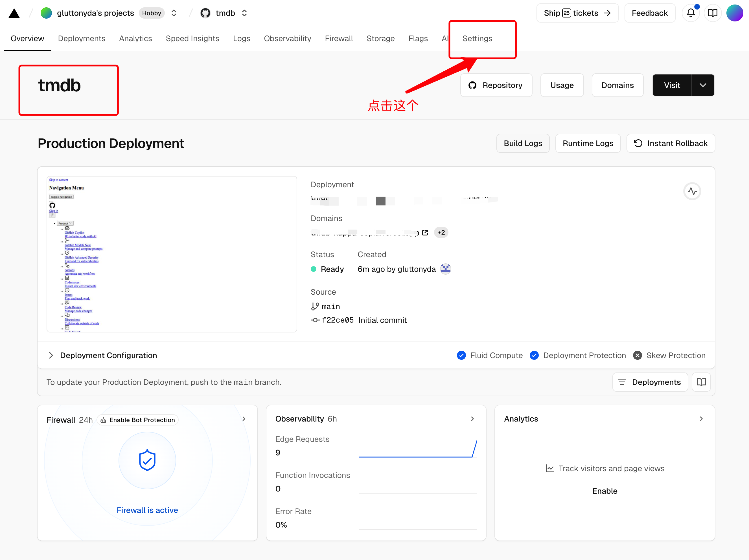
Task: Open the notifications bell
Action: (691, 13)
